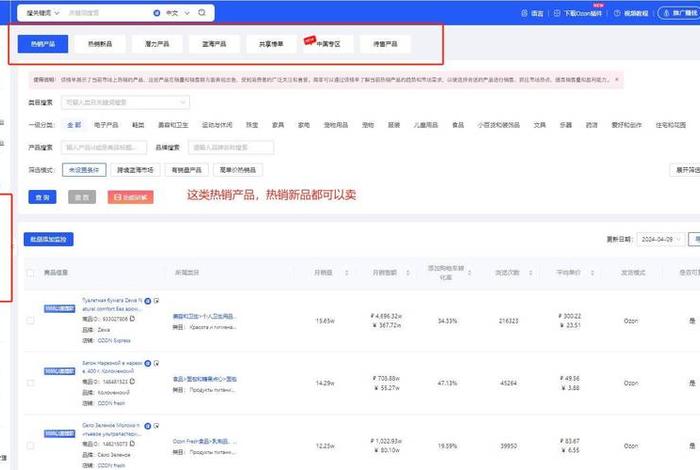Open the Ozon Fresh category link in third row

coord(205,441)
